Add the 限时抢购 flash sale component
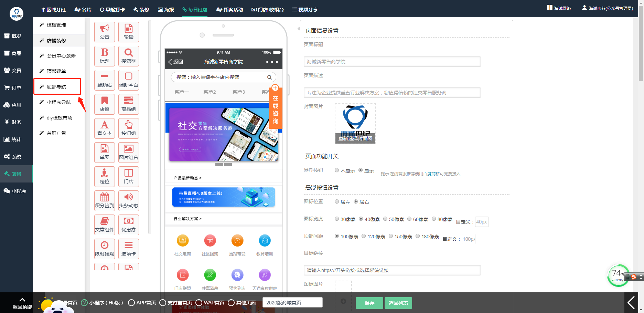 (105, 249)
